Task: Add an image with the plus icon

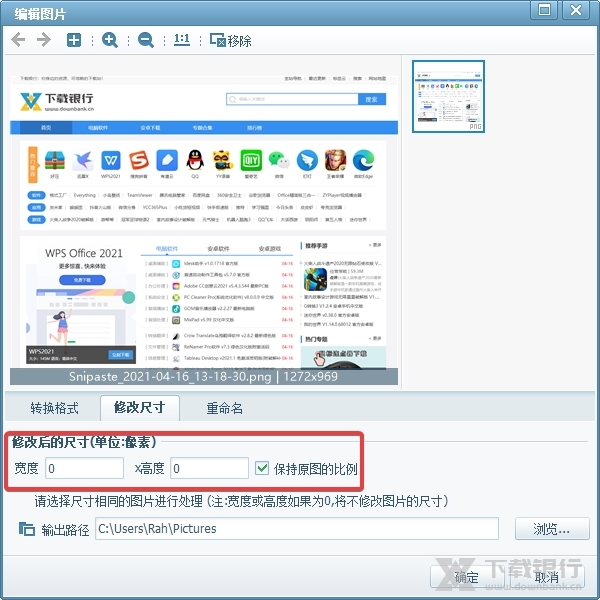Action: point(74,40)
